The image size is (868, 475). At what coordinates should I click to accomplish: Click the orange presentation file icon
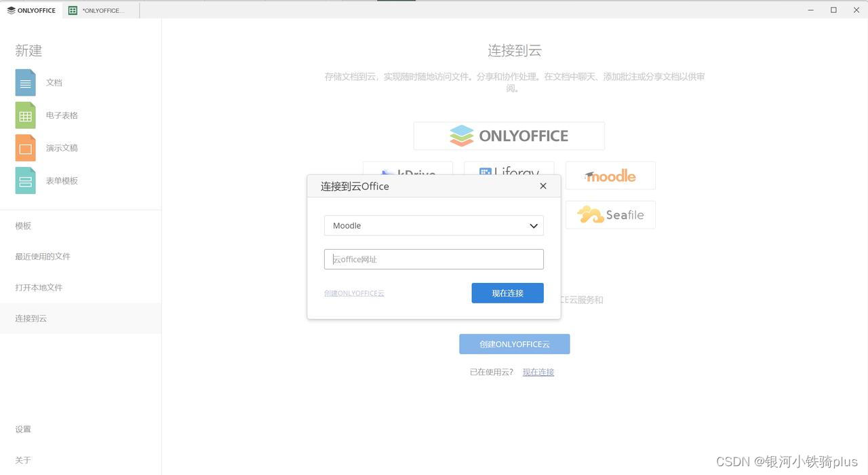tap(25, 148)
